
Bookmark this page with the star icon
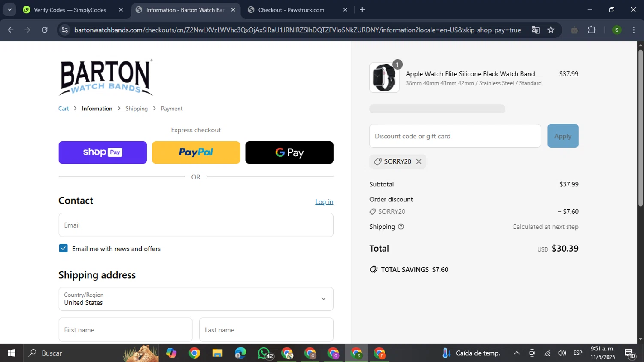click(x=551, y=30)
